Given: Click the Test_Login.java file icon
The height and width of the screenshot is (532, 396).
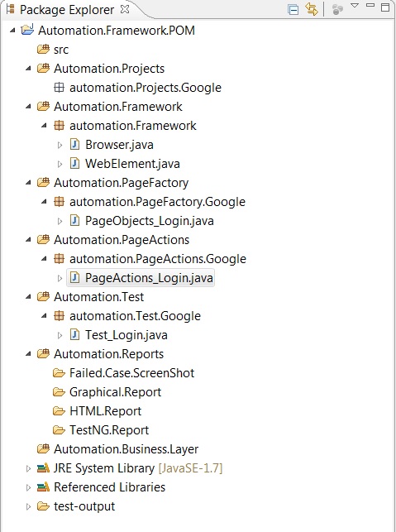Looking at the screenshot, I should click(74, 334).
